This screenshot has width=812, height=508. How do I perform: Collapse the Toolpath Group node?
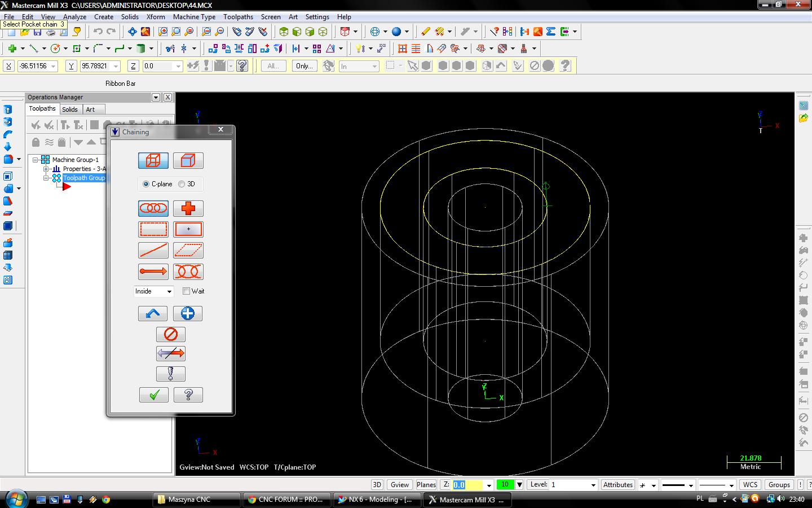[47, 178]
